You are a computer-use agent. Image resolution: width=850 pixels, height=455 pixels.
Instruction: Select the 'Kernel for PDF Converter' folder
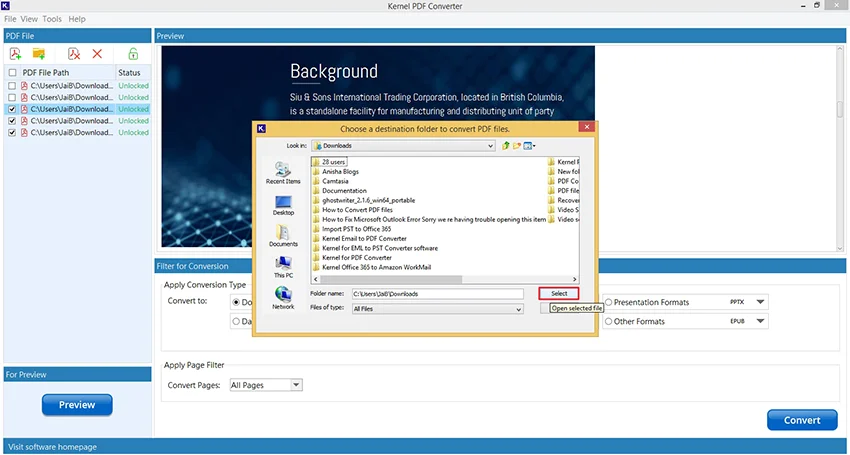click(x=352, y=258)
